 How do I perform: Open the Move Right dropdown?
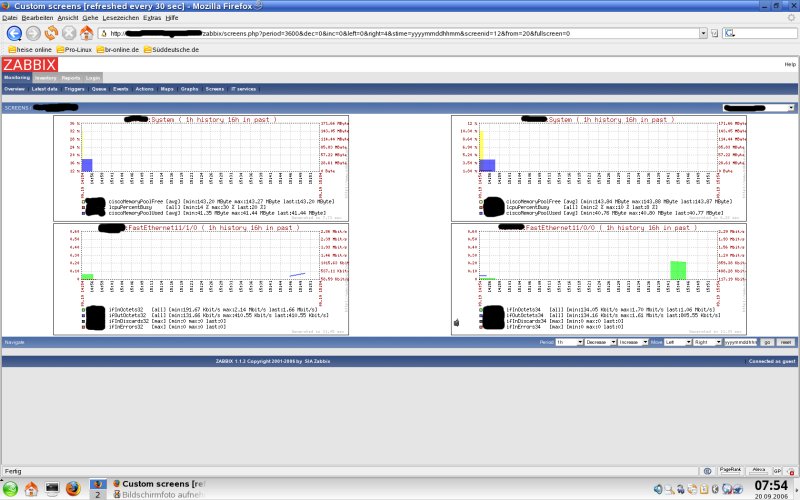click(707, 342)
